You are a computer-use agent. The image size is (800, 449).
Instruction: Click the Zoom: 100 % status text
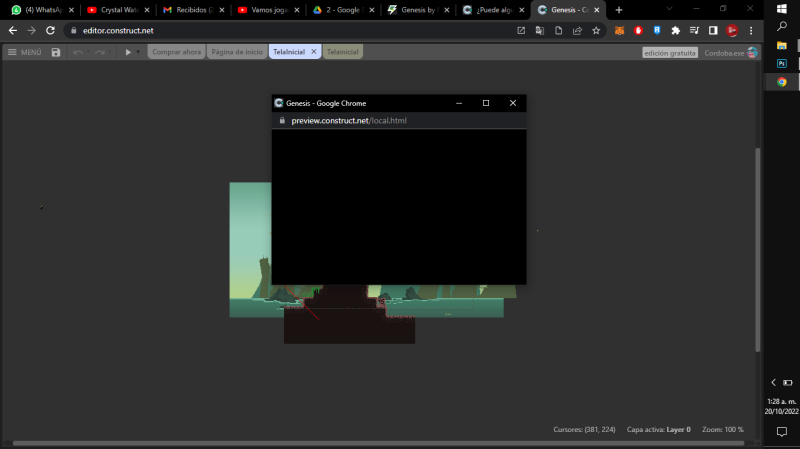722,430
